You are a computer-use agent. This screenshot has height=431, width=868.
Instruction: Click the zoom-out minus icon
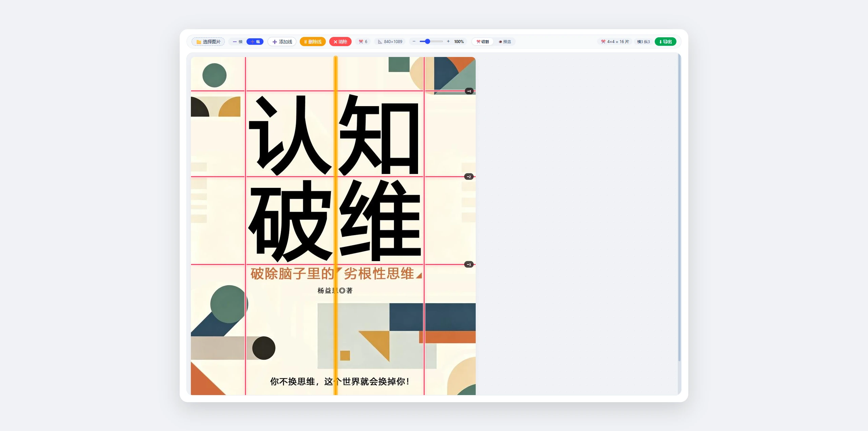(x=414, y=41)
